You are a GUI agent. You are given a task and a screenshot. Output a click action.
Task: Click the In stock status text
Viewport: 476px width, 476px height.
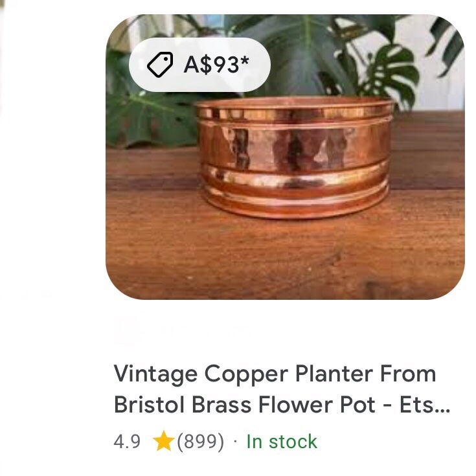(282, 442)
